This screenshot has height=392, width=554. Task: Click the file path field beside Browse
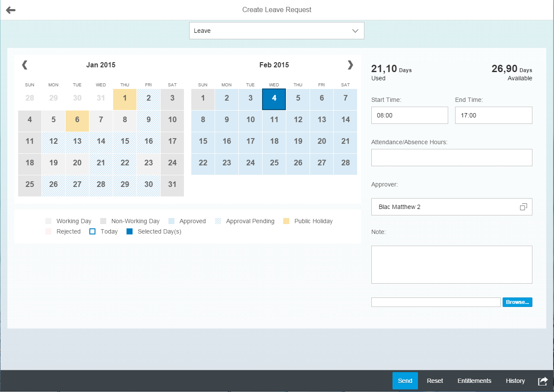(x=436, y=302)
